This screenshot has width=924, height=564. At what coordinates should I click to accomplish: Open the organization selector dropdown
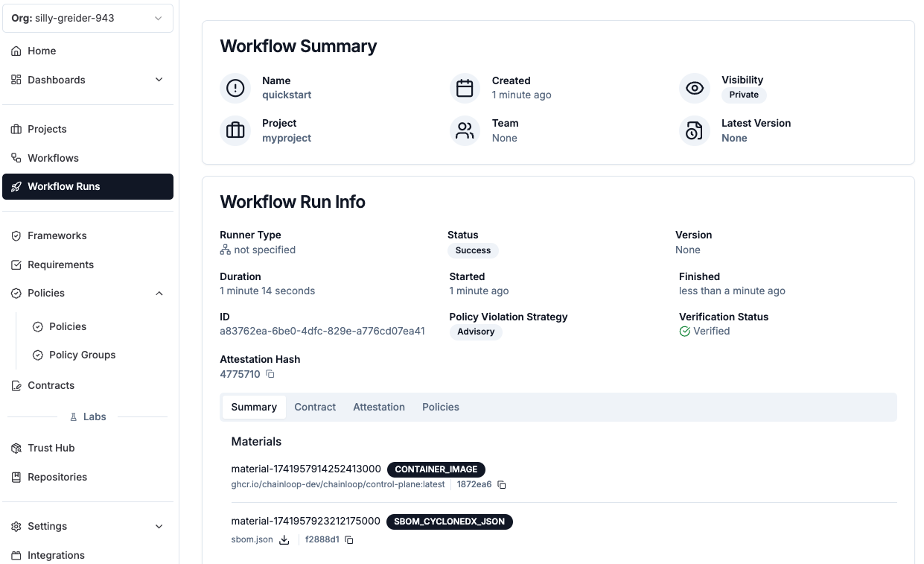click(x=88, y=18)
